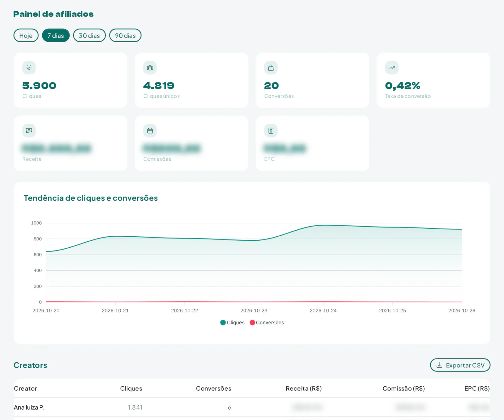Image resolution: width=504 pixels, height=420 pixels.
Task: Export creators with Exportar CSV button
Action: (x=460, y=365)
